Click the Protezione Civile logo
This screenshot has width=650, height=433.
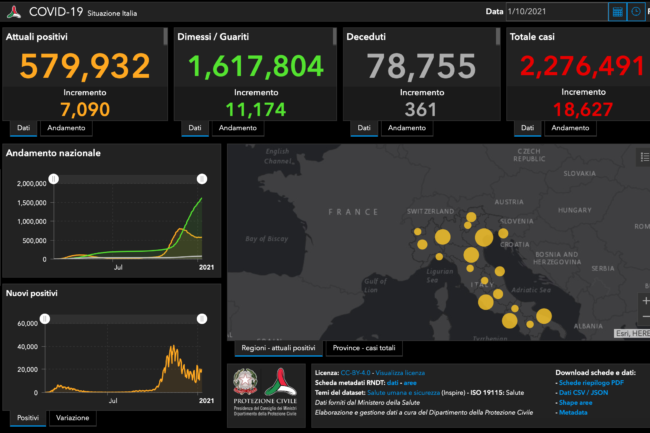click(x=281, y=382)
